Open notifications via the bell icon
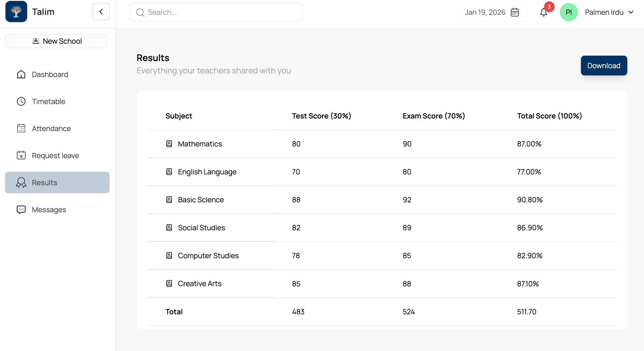The image size is (644, 351). click(x=543, y=13)
